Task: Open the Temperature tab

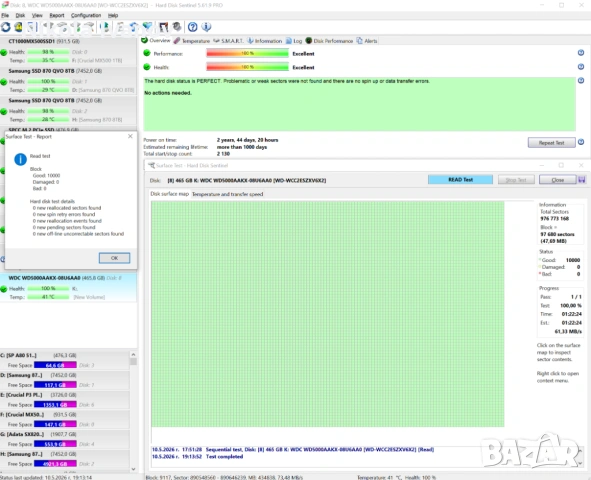Action: click(x=191, y=41)
